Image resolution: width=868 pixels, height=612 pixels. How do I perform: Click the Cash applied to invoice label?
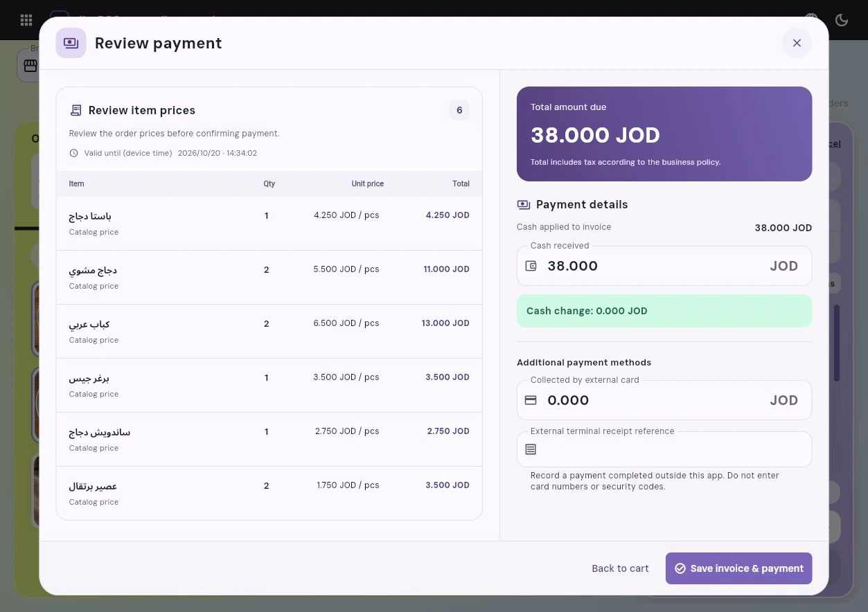tap(564, 227)
